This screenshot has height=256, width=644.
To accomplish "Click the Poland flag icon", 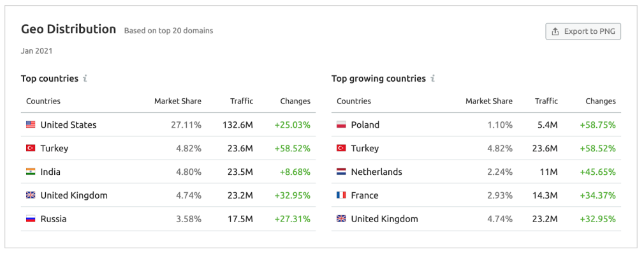I will 341,125.
